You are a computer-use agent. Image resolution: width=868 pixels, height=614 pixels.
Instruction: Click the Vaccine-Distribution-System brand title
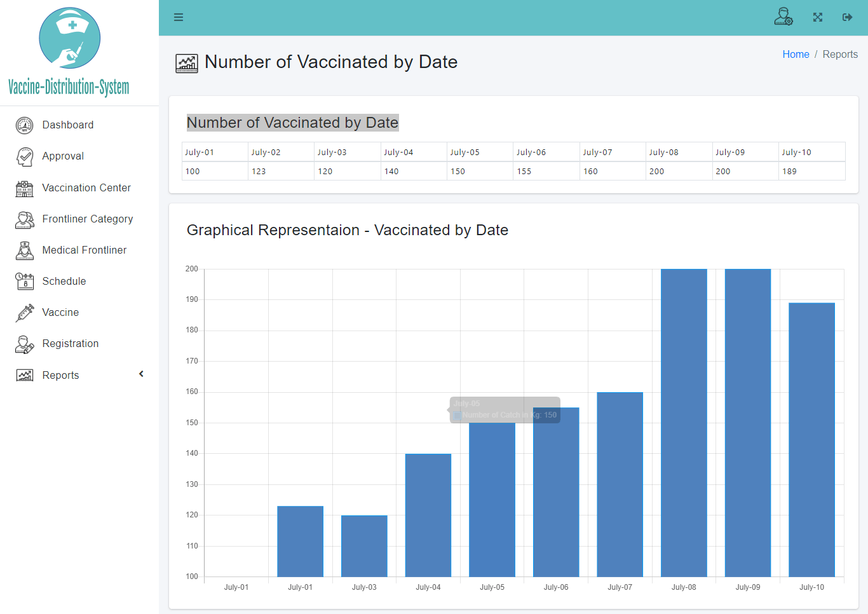(69, 87)
